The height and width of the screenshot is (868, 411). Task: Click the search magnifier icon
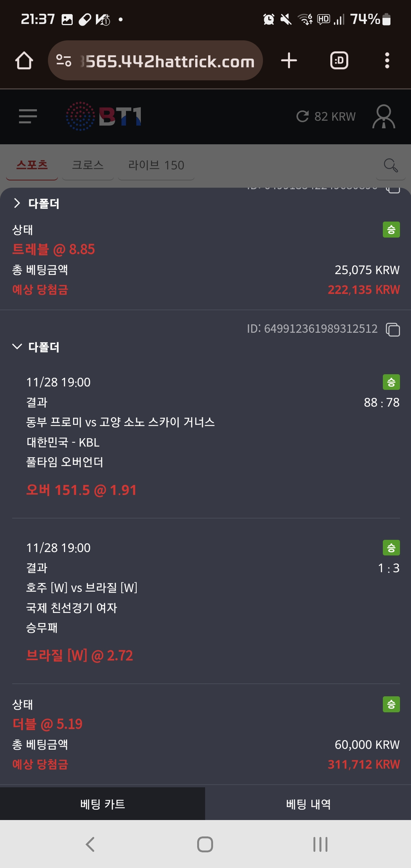tap(390, 165)
